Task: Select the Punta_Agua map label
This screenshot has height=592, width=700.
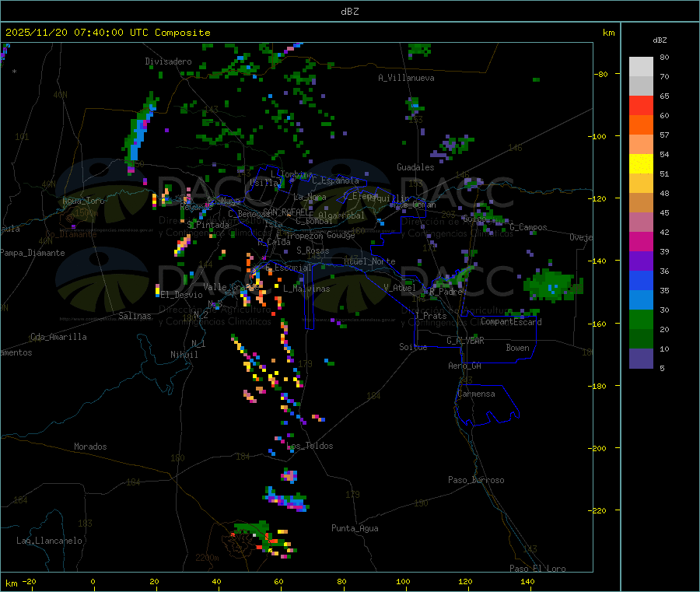Action: click(355, 528)
